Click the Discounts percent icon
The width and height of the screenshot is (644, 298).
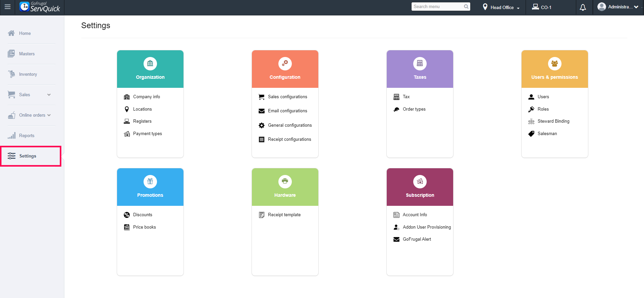(127, 215)
